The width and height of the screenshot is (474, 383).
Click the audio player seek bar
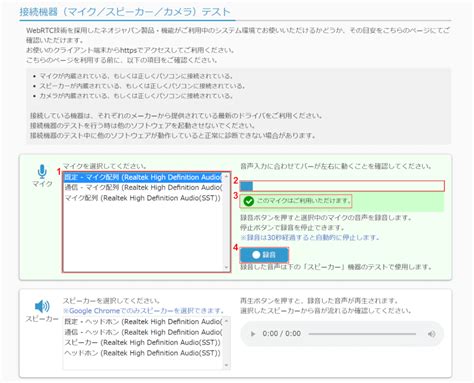[x=362, y=334]
